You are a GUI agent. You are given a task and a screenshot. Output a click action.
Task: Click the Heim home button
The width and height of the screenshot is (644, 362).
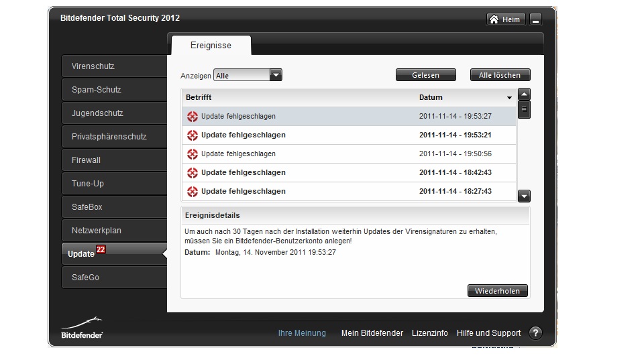pyautogui.click(x=506, y=19)
